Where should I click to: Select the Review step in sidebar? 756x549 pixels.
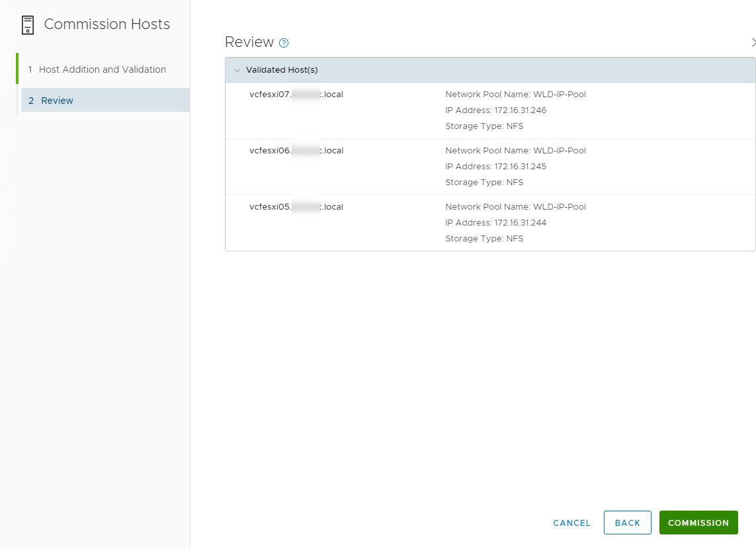57,101
